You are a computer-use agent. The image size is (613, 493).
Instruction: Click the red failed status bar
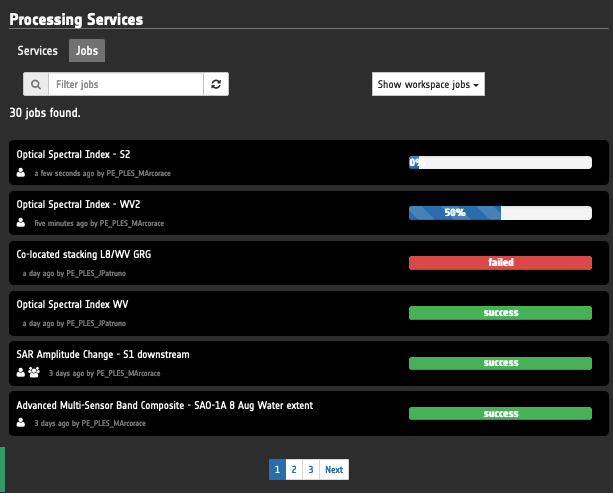pos(500,263)
